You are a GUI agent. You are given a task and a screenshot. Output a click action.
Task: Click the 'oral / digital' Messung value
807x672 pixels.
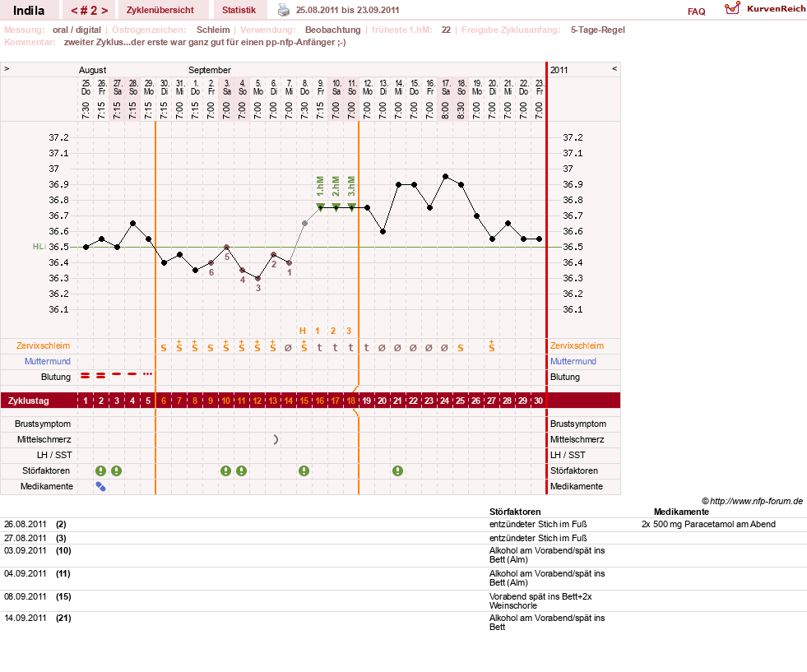77,30
